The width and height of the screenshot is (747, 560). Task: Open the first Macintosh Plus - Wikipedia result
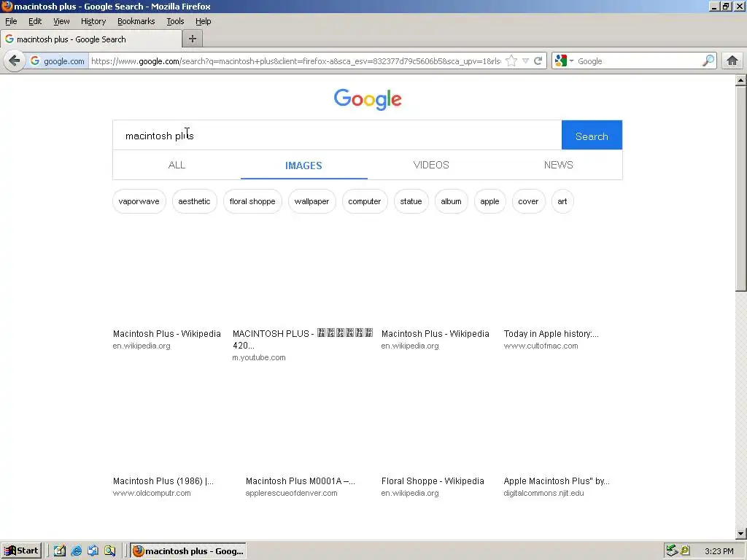[167, 334]
